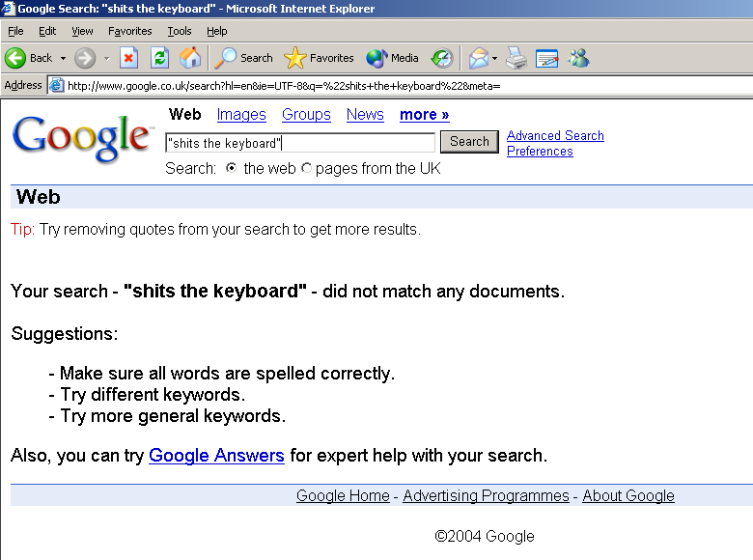The height and width of the screenshot is (560, 753).
Task: Click the Google Search button
Action: click(x=469, y=142)
